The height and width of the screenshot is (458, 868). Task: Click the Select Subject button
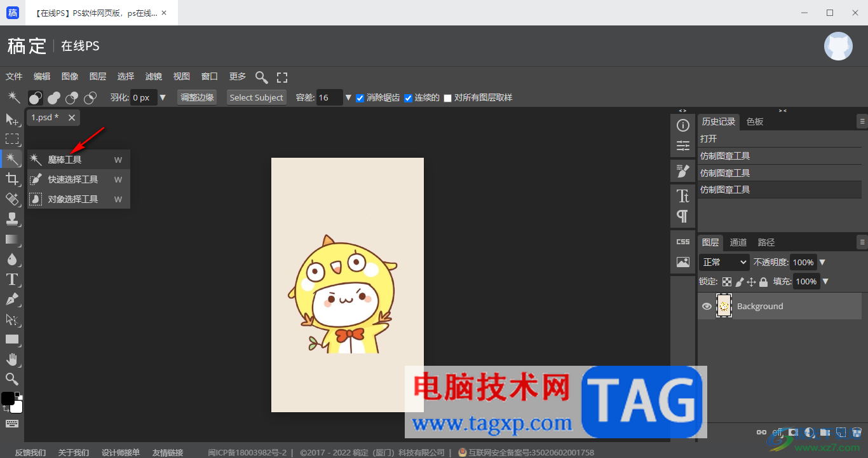point(257,97)
